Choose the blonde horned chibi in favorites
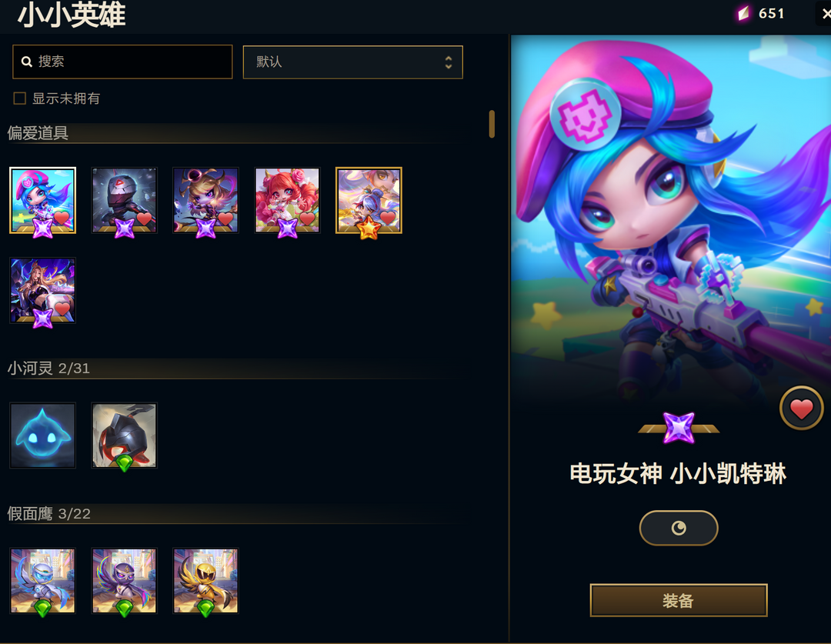The image size is (831, 644). click(x=205, y=200)
